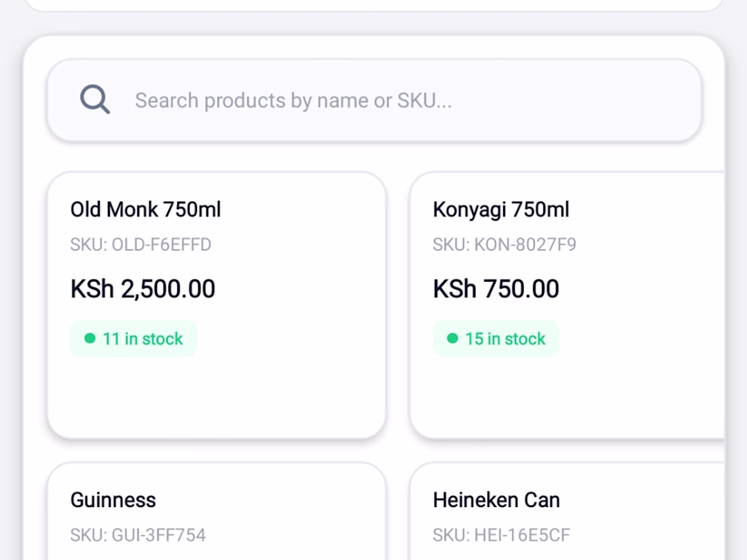Select the Old Monk 750ml product name
The width and height of the screenshot is (747, 560).
click(x=146, y=210)
